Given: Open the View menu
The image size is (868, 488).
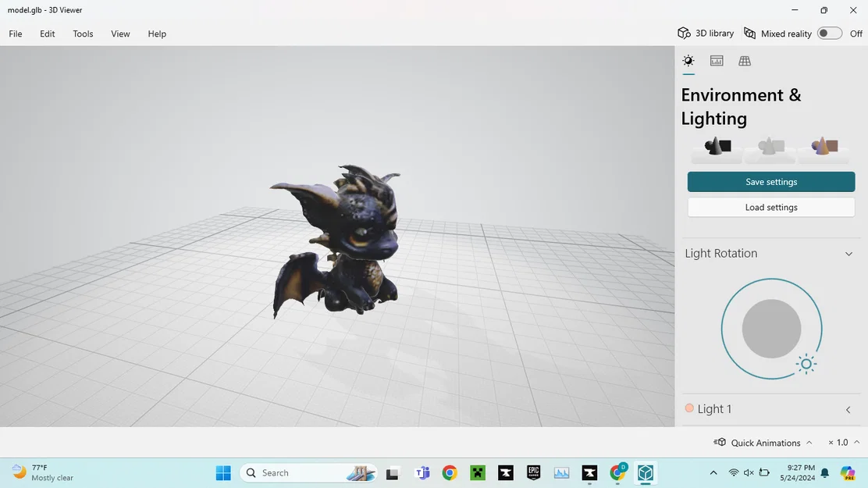Looking at the screenshot, I should coord(120,34).
